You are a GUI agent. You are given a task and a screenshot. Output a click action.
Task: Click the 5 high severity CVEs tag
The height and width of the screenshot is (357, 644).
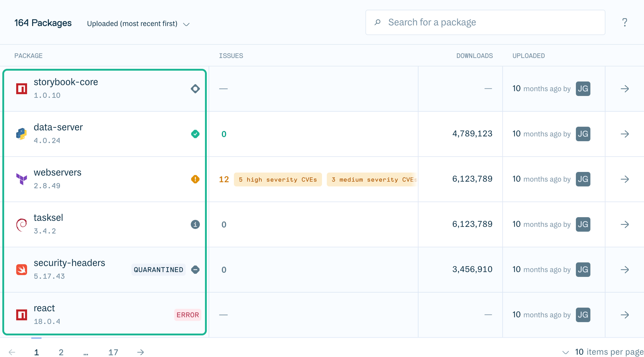tap(278, 179)
